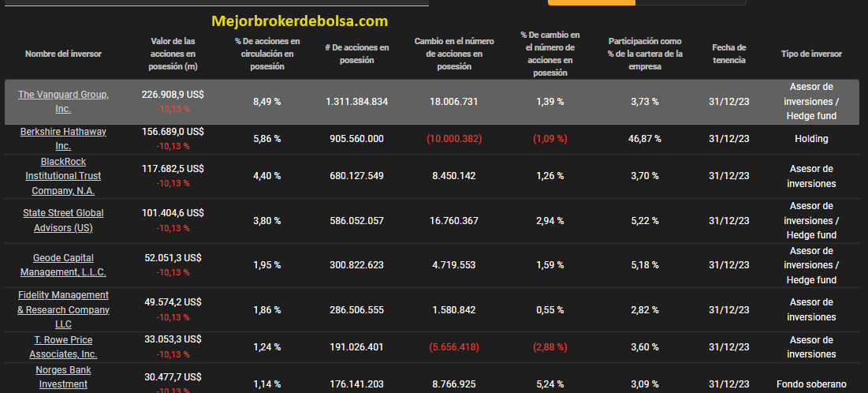Sort by Tipo de inversor column header

(x=811, y=54)
